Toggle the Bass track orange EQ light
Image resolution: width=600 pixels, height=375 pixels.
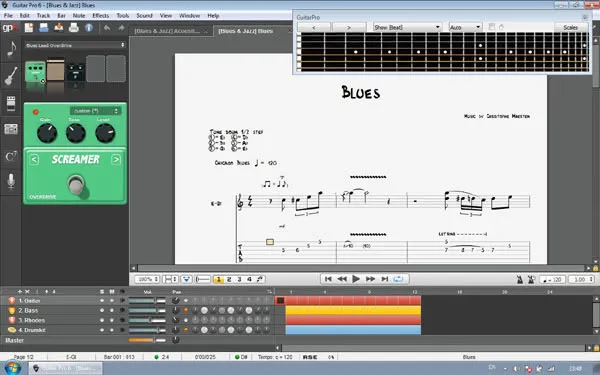coord(186,310)
